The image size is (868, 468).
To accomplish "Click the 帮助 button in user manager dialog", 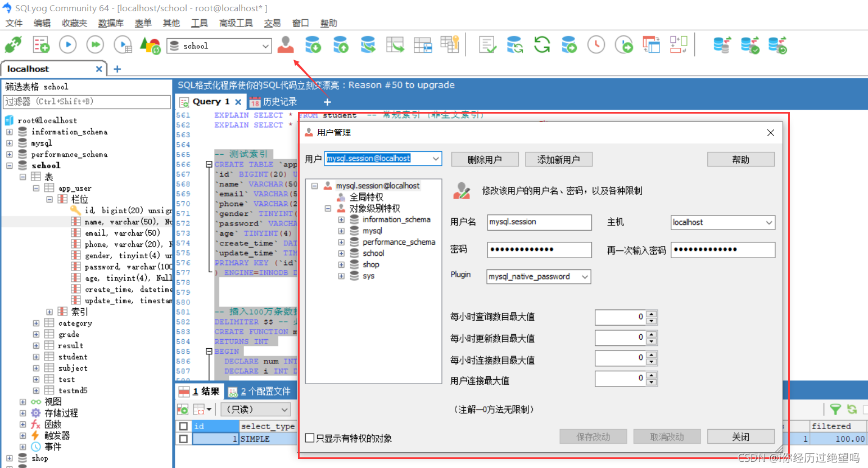I will click(x=741, y=160).
